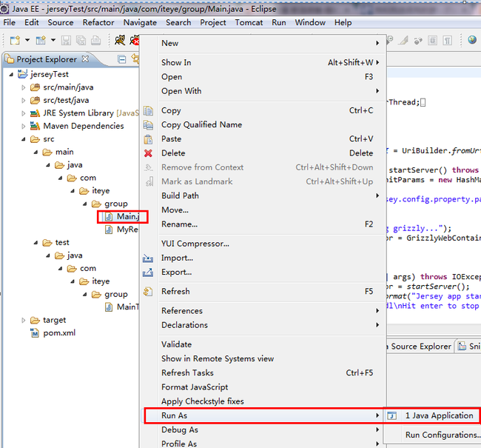The image size is (481, 448).
Task: Click the jerseyTest project icon
Action: [22, 74]
